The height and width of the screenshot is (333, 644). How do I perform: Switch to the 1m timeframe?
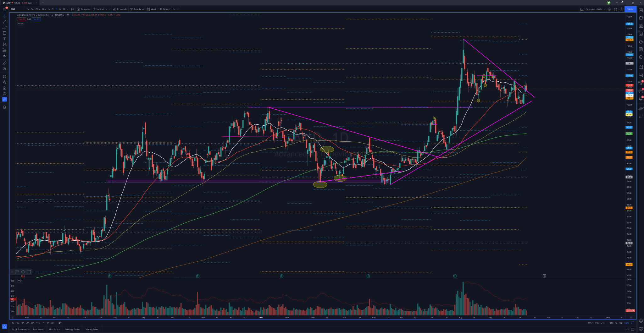tap(28, 9)
